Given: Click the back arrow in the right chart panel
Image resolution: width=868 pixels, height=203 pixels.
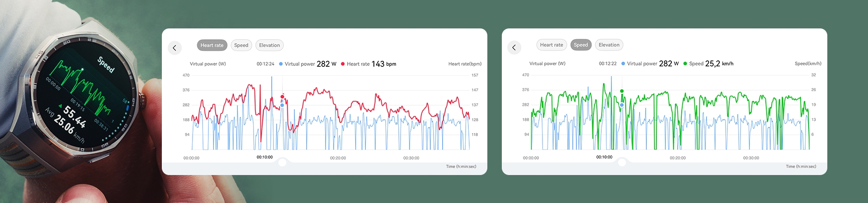Looking at the screenshot, I should click(x=514, y=47).
